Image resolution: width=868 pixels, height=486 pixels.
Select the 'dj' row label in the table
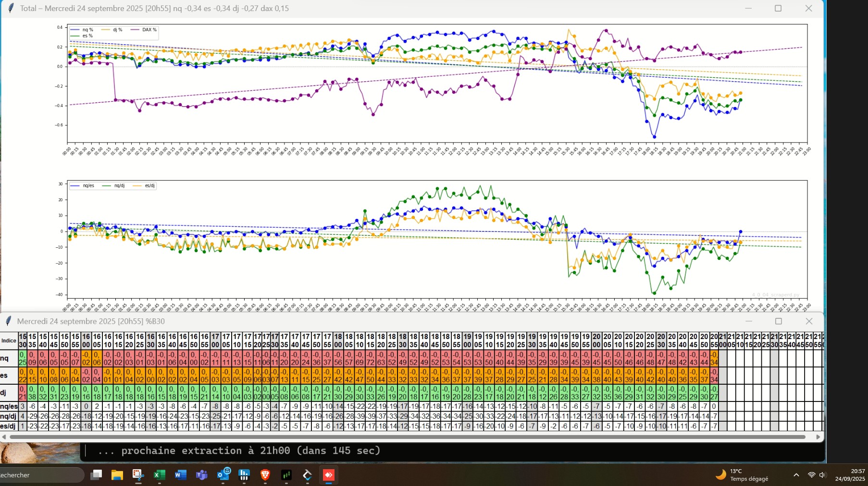tap(9, 393)
